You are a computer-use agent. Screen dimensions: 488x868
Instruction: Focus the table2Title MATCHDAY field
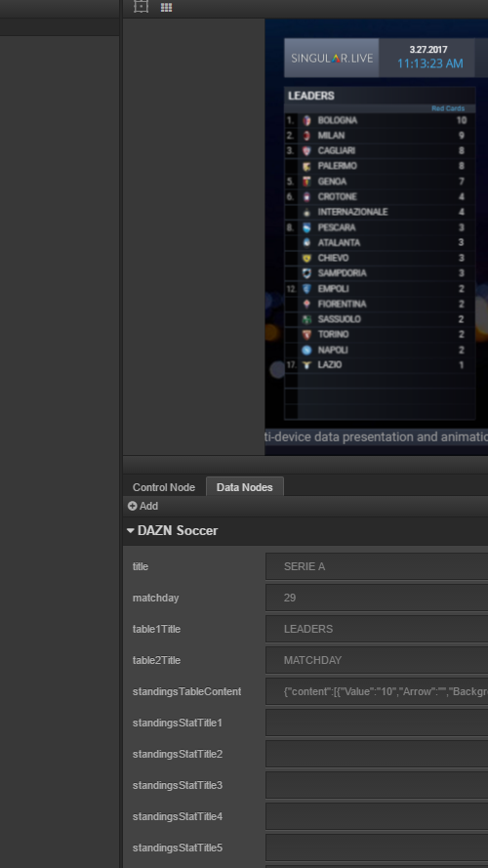point(377,660)
